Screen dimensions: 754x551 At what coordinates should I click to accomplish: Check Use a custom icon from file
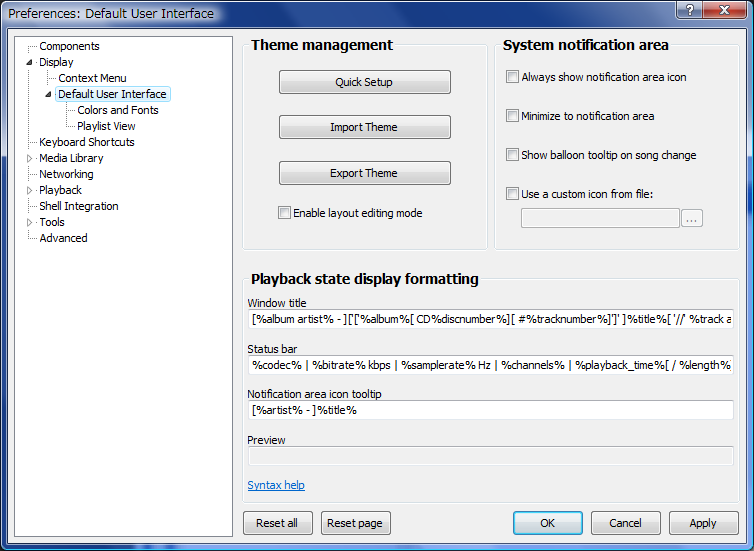(x=512, y=194)
